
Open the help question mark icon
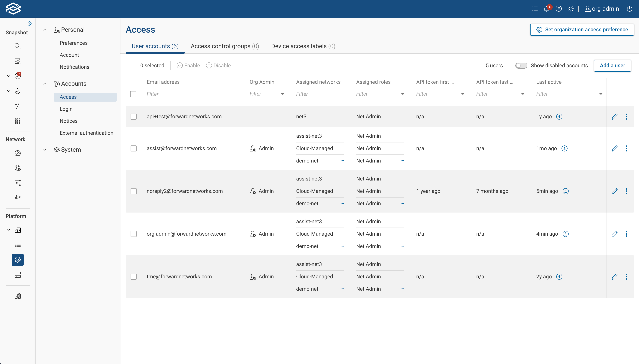coord(559,9)
